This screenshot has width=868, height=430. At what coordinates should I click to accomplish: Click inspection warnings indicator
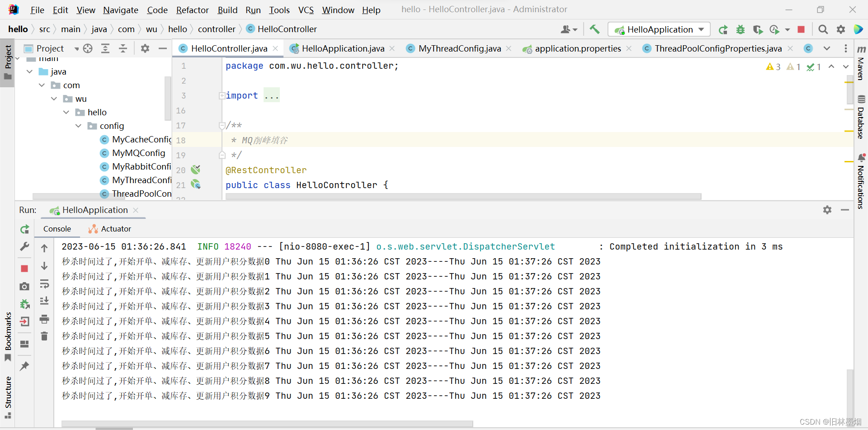point(793,66)
